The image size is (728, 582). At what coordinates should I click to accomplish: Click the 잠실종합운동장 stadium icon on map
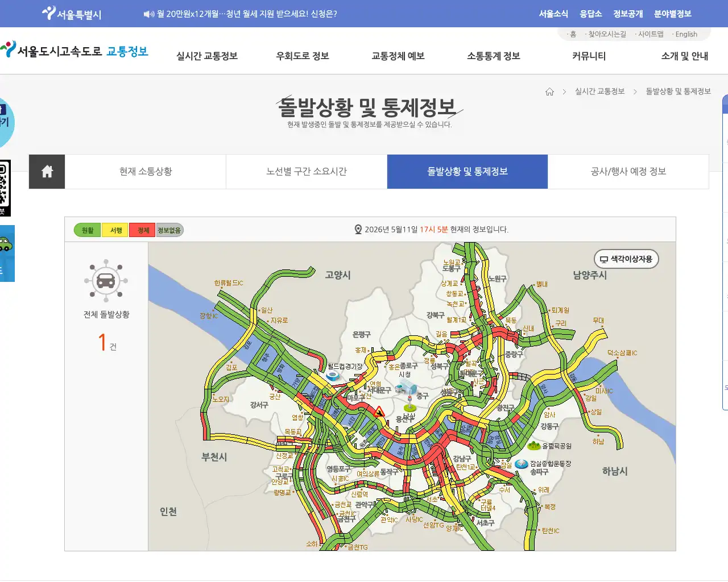[522, 464]
